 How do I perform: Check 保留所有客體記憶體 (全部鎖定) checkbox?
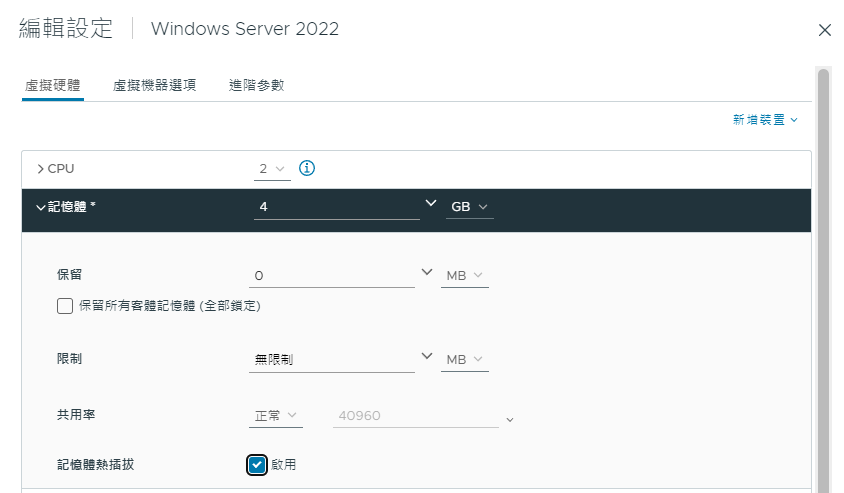point(65,306)
